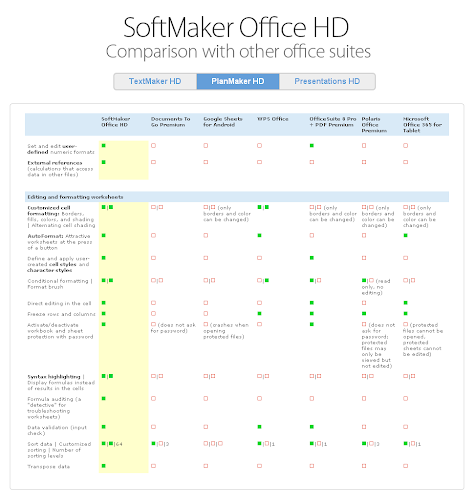Open the Presentations HD tab
Image resolution: width=474 pixels, height=500 pixels.
click(327, 81)
